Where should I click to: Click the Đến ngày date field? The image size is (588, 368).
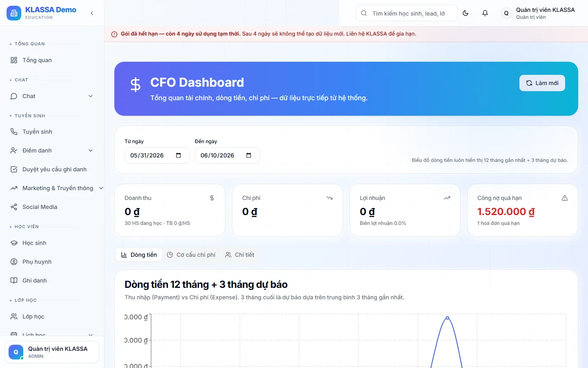click(x=227, y=155)
